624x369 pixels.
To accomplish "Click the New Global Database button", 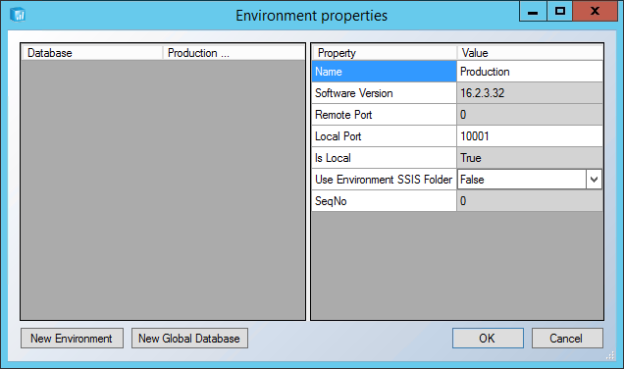I will 189,338.
